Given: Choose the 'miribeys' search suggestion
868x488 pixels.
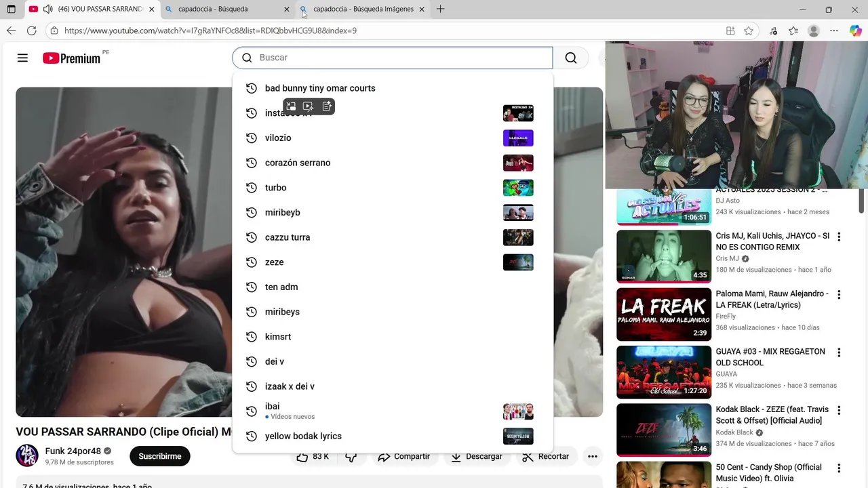Looking at the screenshot, I should (x=393, y=312).
